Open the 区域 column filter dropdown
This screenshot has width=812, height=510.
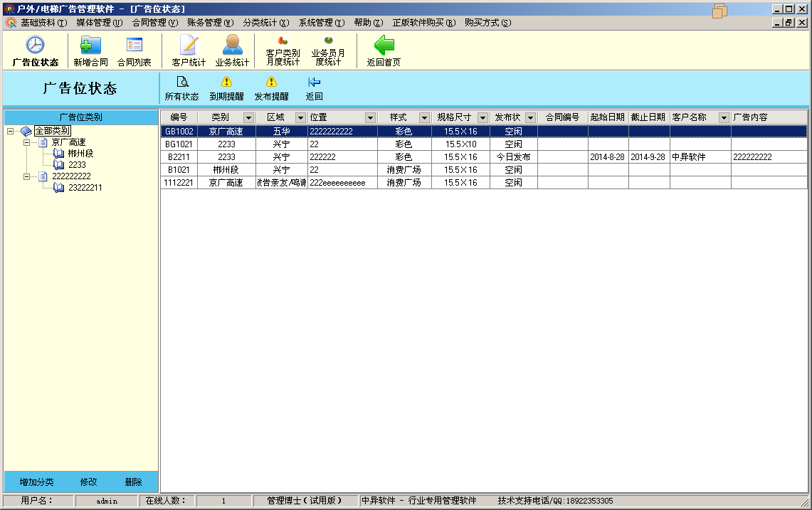[x=300, y=117]
